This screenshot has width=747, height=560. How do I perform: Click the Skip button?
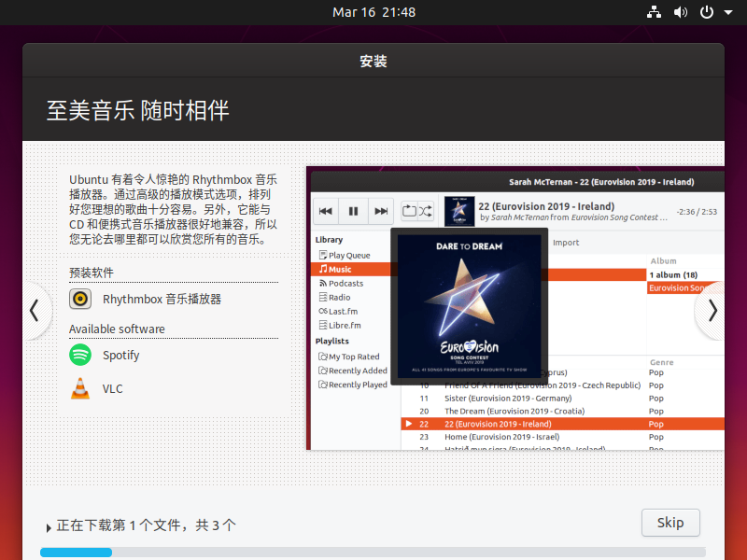[x=670, y=523]
